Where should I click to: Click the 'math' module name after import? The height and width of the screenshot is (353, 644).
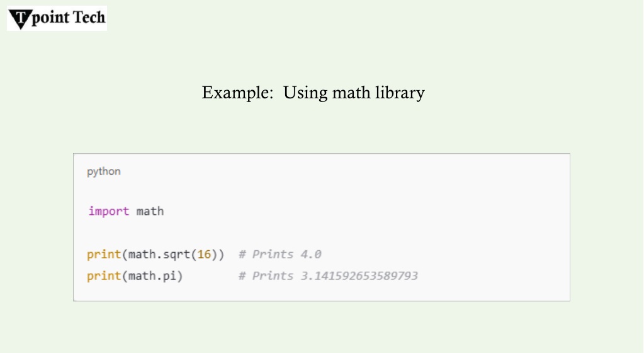150,211
